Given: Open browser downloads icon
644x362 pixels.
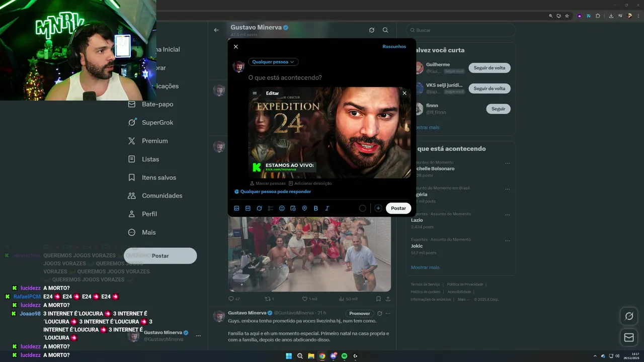Looking at the screenshot, I should pyautogui.click(x=611, y=16).
